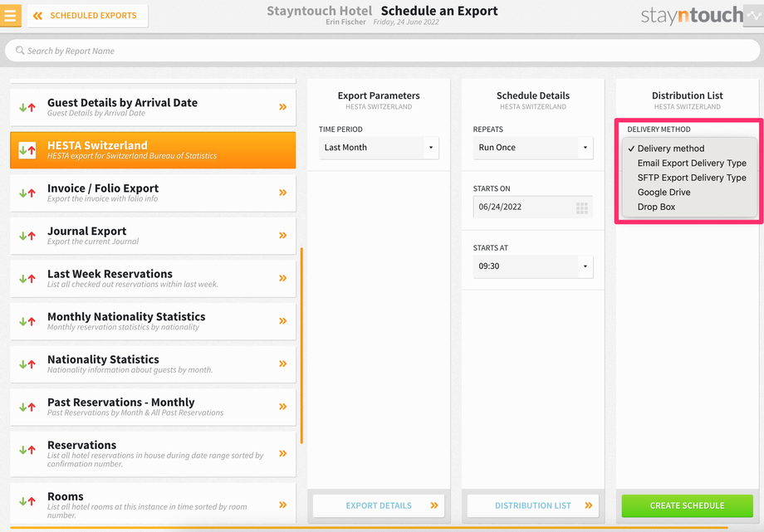The width and height of the screenshot is (764, 532).
Task: Click export arrows icon of Reservations row
Action: pos(27,450)
